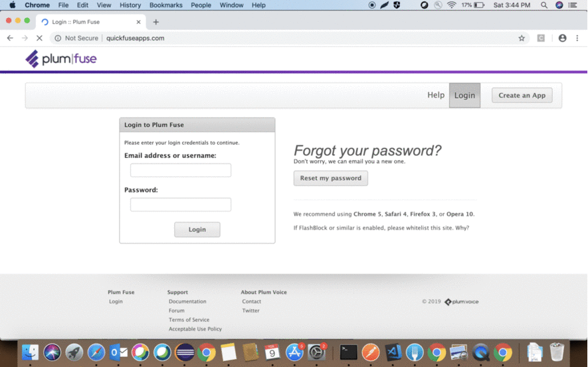This screenshot has height=367, width=588.
Task: Open Safari from the dock
Action: (96, 352)
